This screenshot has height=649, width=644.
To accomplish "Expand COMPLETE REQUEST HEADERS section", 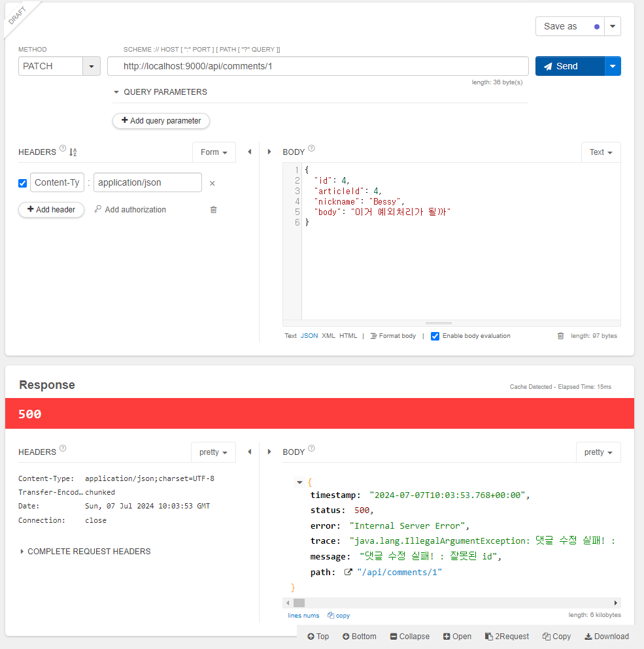I will tap(85, 552).
